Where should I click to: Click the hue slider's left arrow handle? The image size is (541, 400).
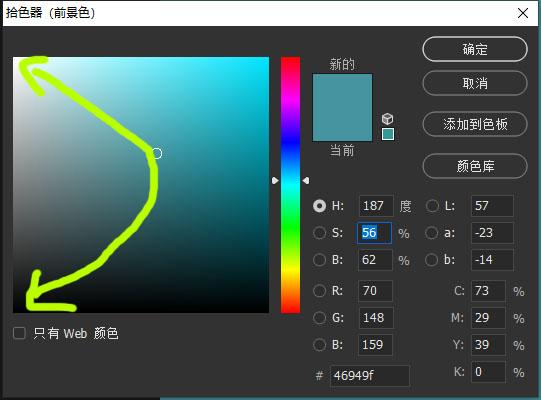(275, 181)
